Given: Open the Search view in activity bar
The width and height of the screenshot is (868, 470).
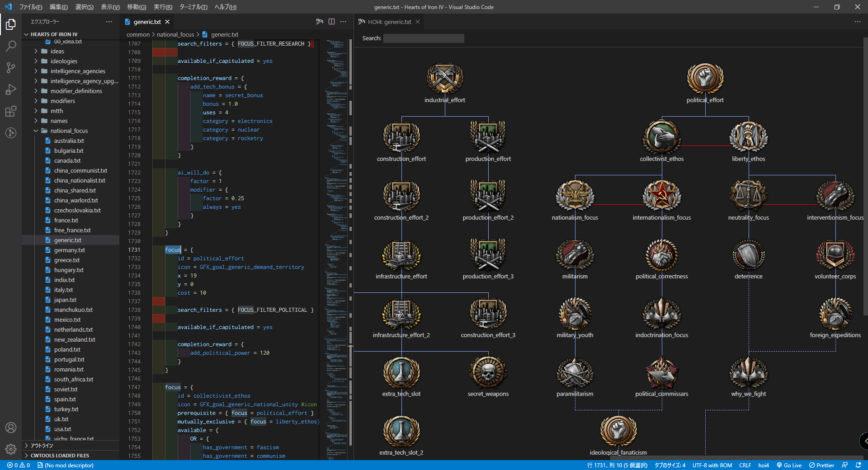Looking at the screenshot, I should click(x=11, y=46).
